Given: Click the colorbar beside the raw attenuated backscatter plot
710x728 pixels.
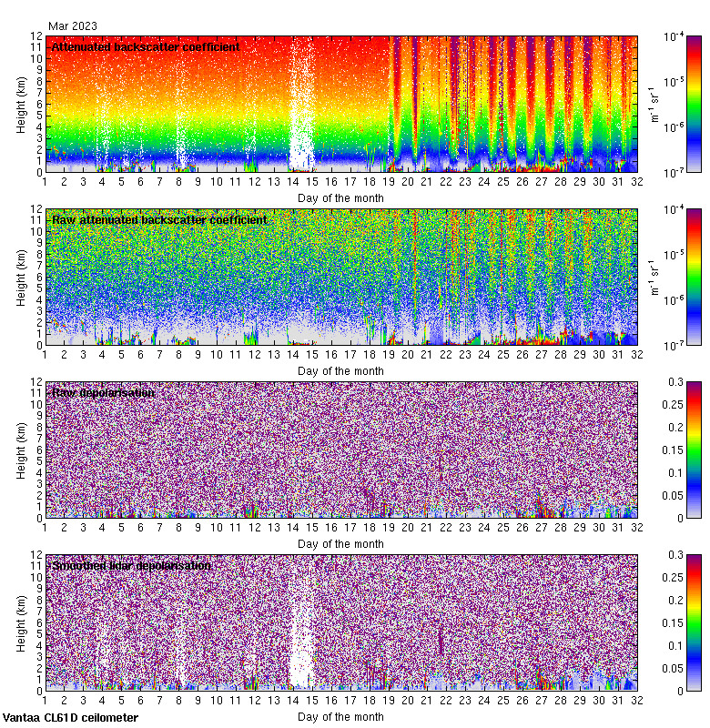Looking at the screenshot, I should click(x=694, y=277).
